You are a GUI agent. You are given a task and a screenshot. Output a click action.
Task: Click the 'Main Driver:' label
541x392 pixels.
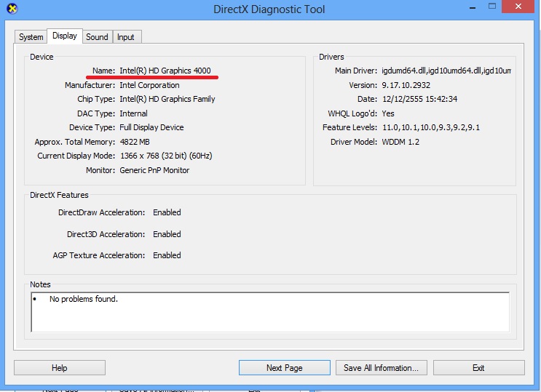point(356,71)
